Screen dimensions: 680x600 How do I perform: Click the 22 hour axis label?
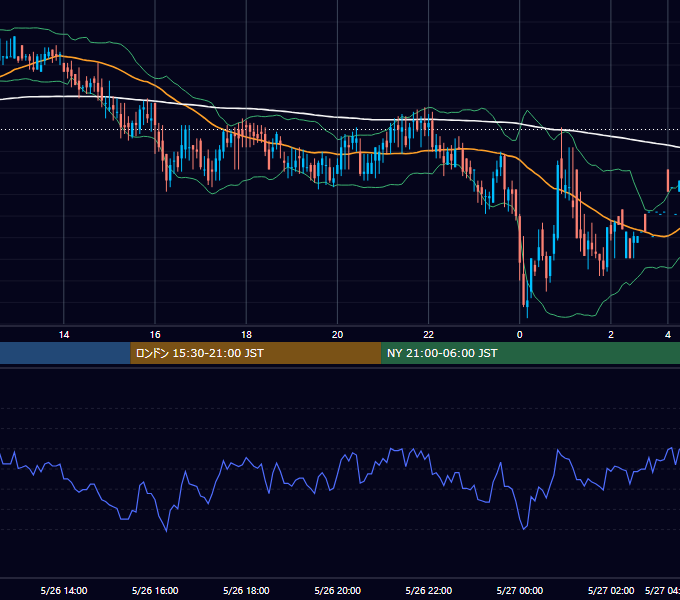(428, 335)
